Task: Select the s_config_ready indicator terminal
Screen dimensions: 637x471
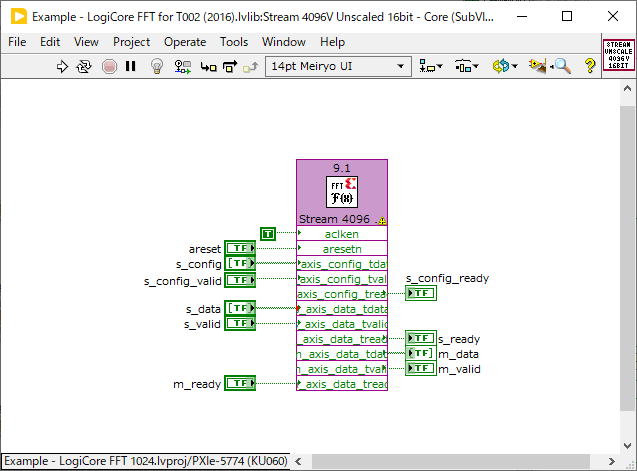Action: coord(421,293)
